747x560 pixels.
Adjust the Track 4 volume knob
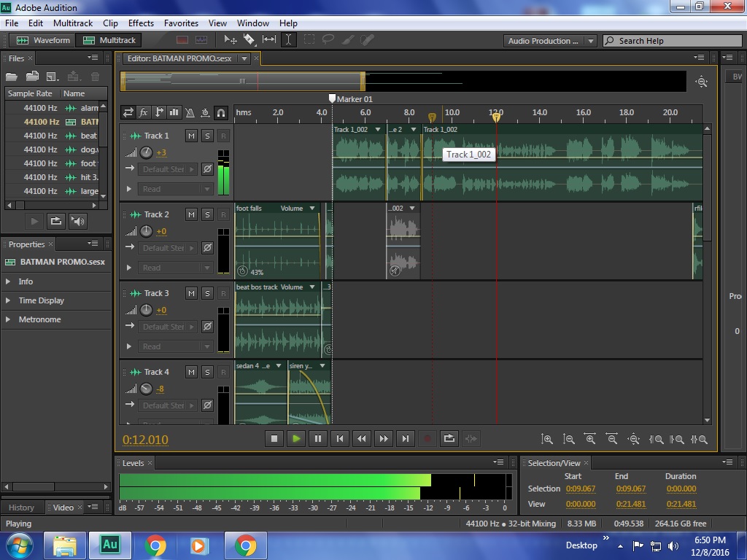[x=147, y=389]
